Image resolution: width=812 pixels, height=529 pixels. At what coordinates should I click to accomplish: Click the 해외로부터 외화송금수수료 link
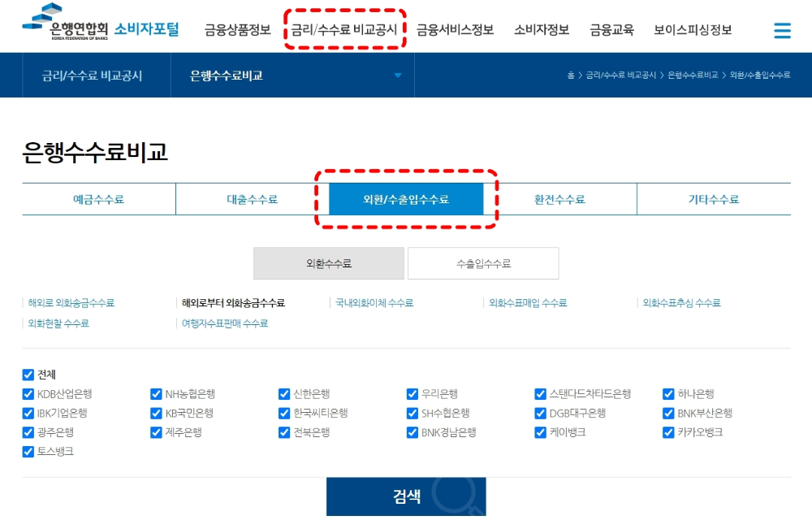click(233, 302)
